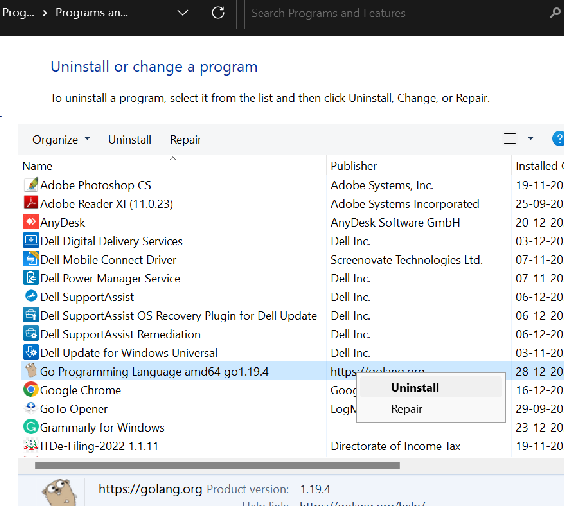Click inside Search Programs and Features field

click(x=396, y=13)
